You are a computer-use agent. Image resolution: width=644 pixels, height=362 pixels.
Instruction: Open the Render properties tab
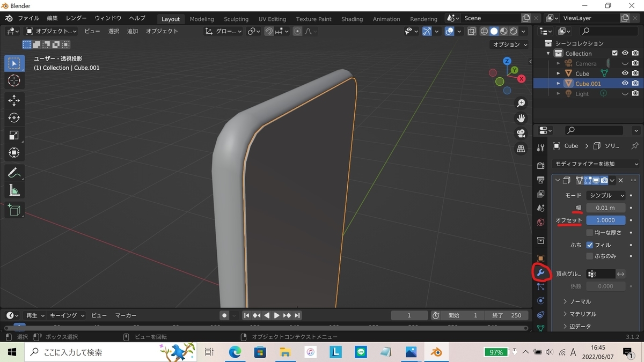point(540,166)
